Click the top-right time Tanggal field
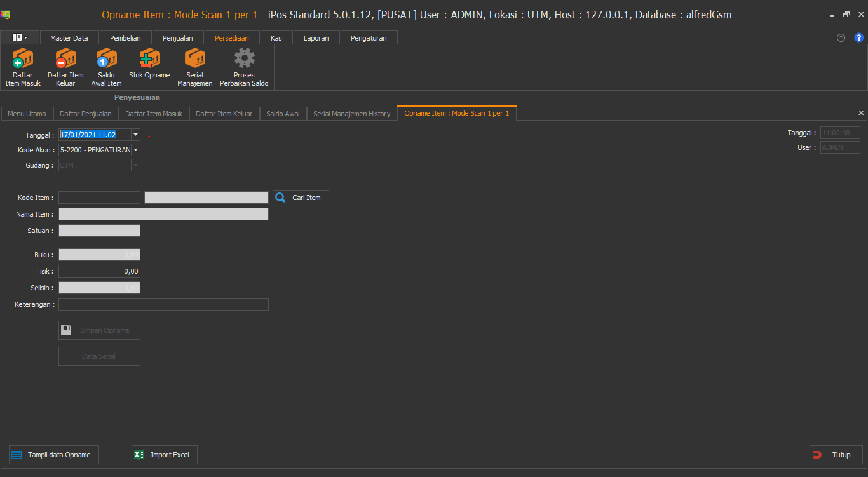The image size is (868, 477). [x=840, y=133]
